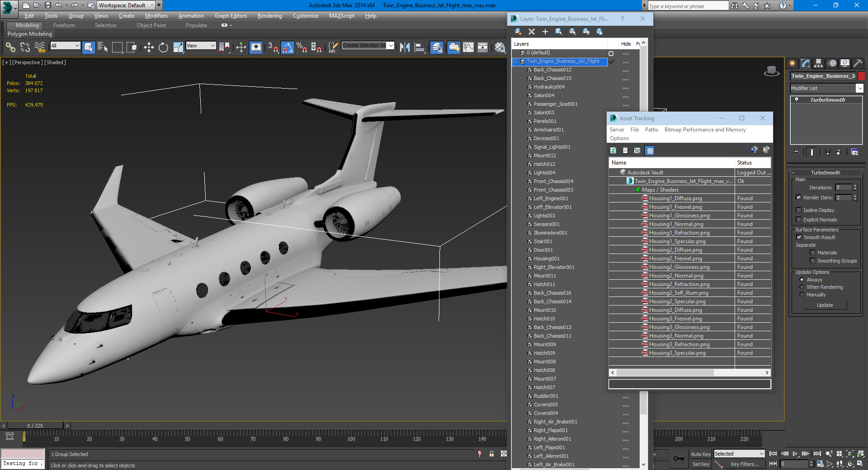The image size is (868, 470).
Task: Toggle TurboSmooth lightbulb in modifier stack
Action: [797, 100]
